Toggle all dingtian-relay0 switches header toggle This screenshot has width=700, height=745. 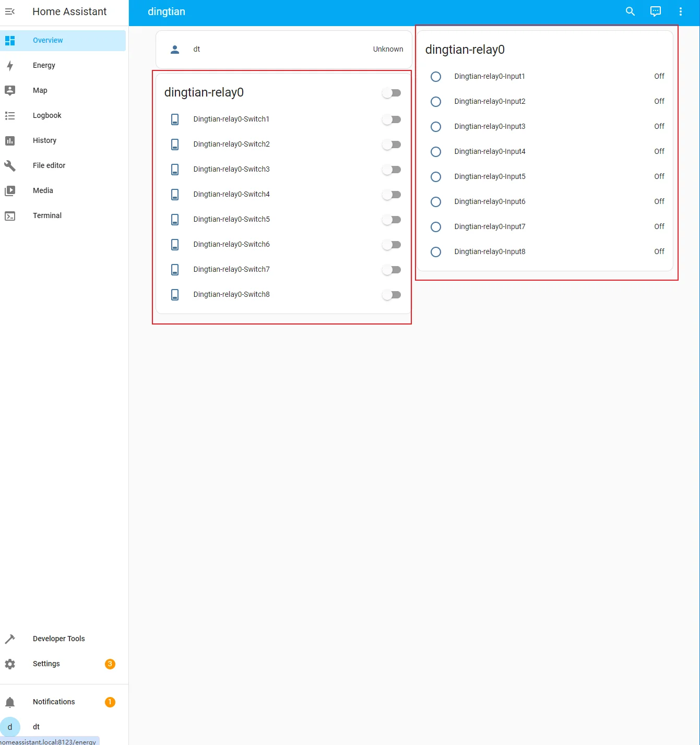click(x=391, y=93)
